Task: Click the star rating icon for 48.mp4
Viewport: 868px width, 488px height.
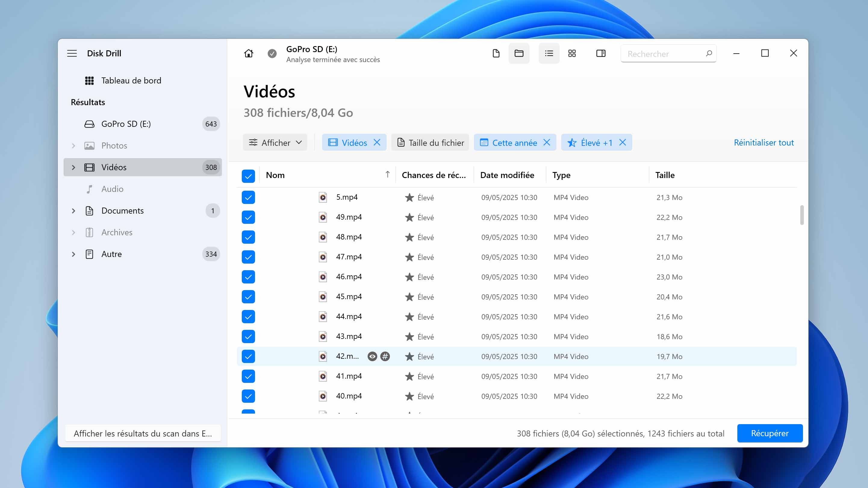Action: [x=409, y=237]
